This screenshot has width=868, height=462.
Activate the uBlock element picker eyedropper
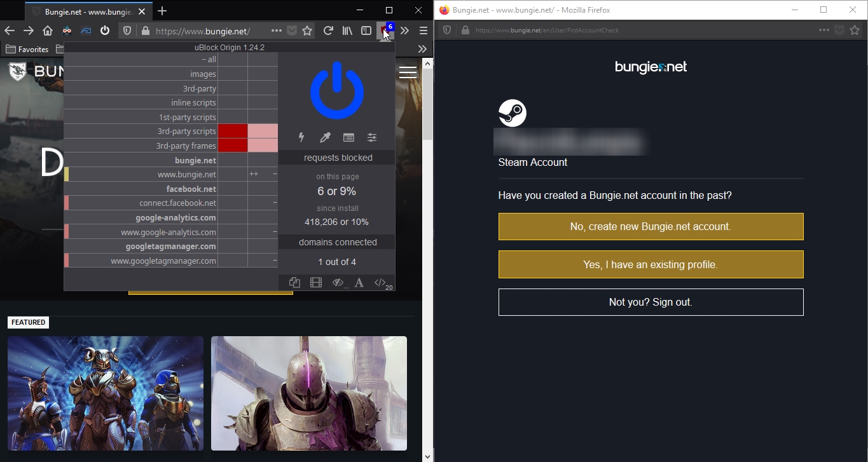pos(325,137)
